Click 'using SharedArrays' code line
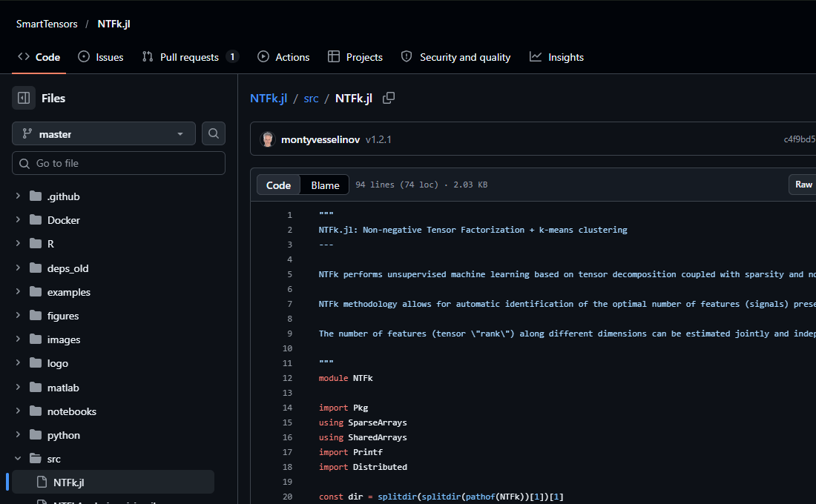 pos(363,437)
